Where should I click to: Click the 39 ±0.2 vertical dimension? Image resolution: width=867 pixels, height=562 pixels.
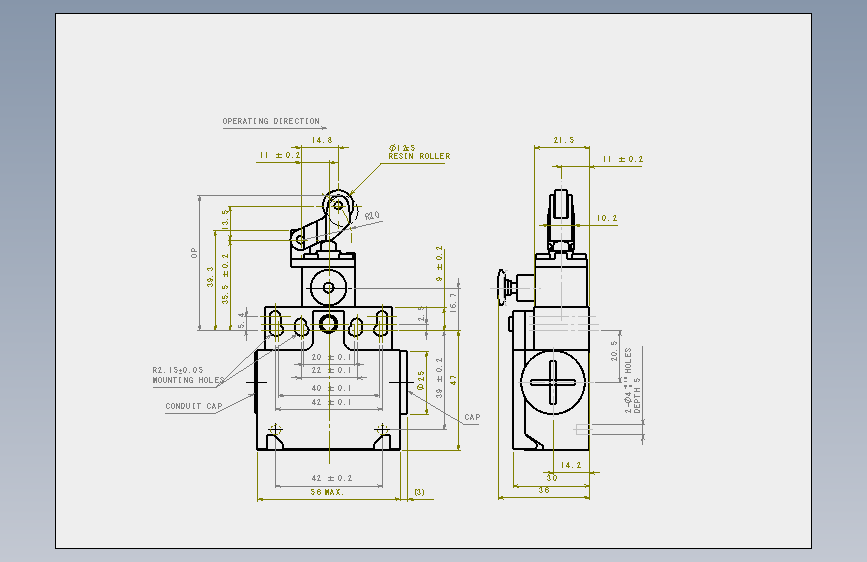440,378
